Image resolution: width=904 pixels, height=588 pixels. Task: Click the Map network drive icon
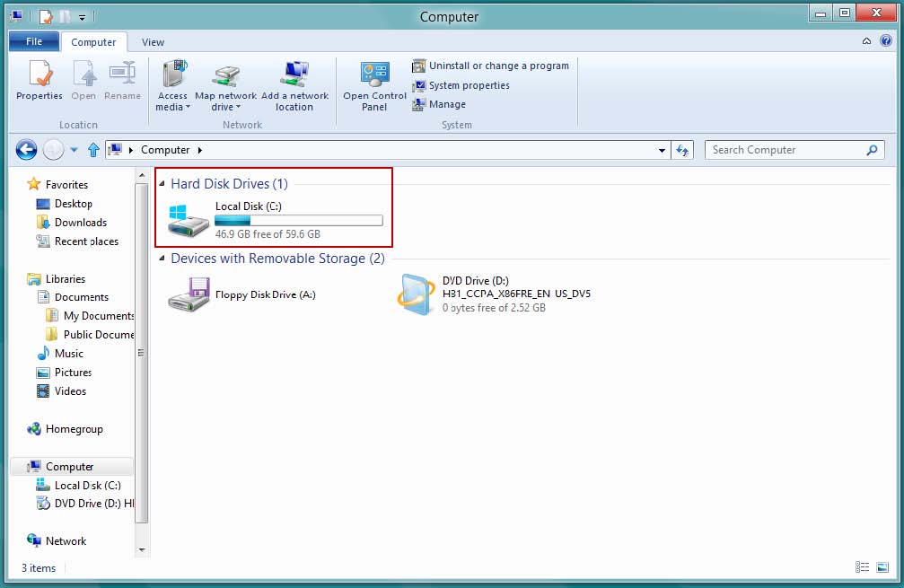point(225,75)
